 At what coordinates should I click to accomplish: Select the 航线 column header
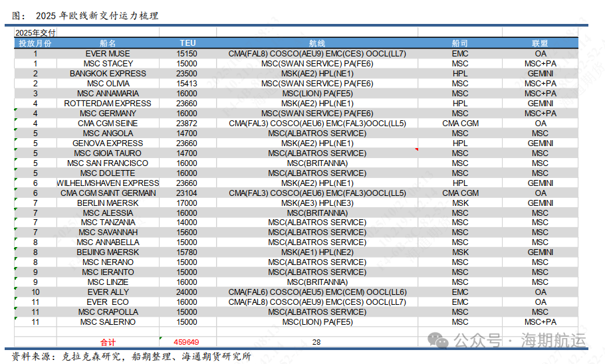coord(317,43)
